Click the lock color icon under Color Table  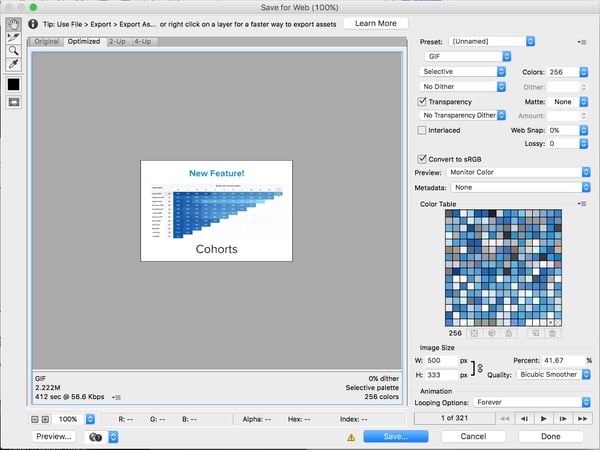[509, 333]
